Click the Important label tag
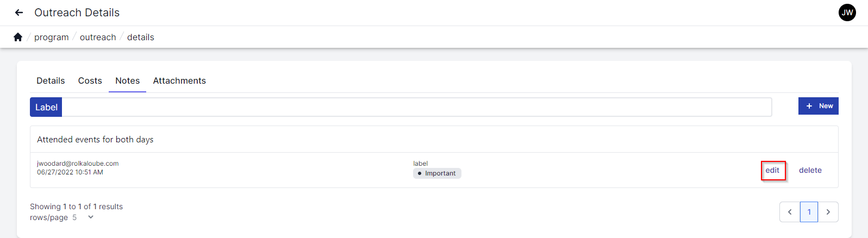 click(437, 173)
